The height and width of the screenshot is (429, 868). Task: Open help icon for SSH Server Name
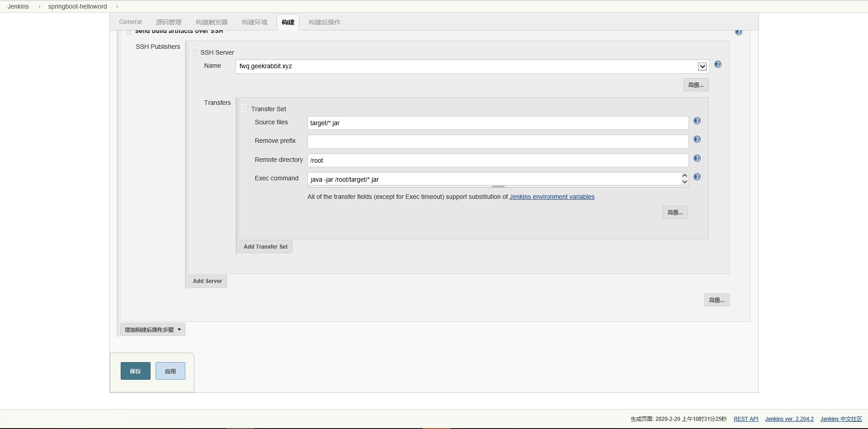coord(717,65)
